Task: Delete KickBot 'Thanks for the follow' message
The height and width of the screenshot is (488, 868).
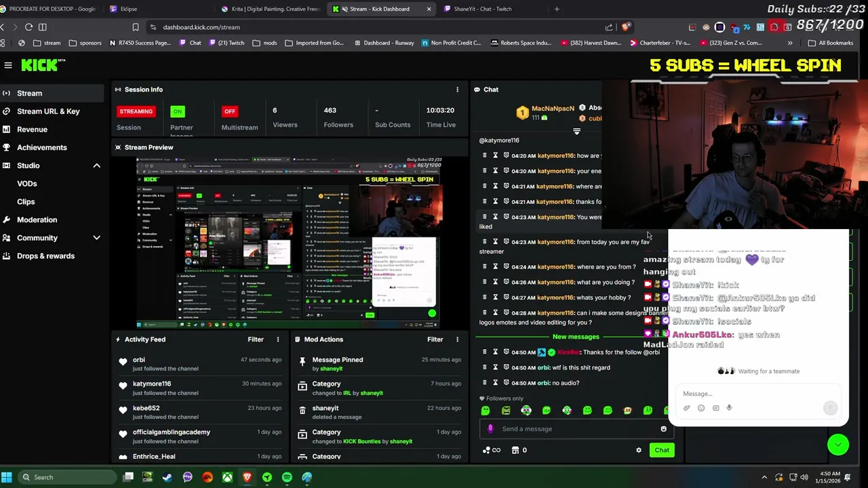Action: pos(484,352)
